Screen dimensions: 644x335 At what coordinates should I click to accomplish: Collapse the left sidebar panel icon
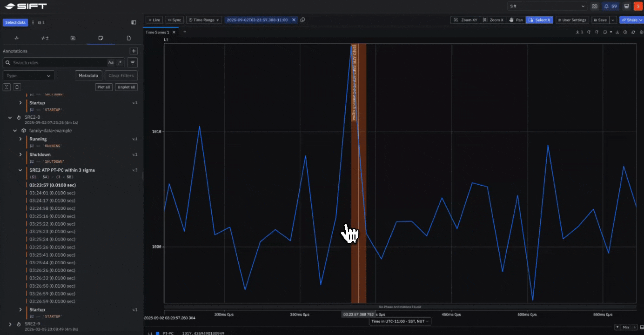[134, 22]
